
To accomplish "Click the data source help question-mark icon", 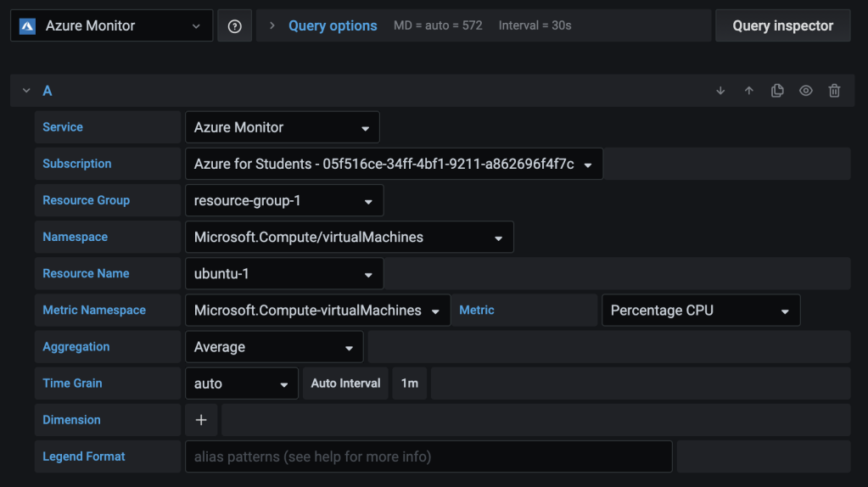I will pyautogui.click(x=235, y=26).
